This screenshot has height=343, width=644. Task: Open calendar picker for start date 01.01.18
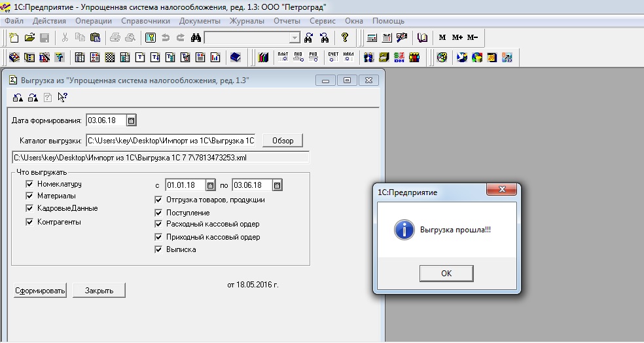coord(211,185)
